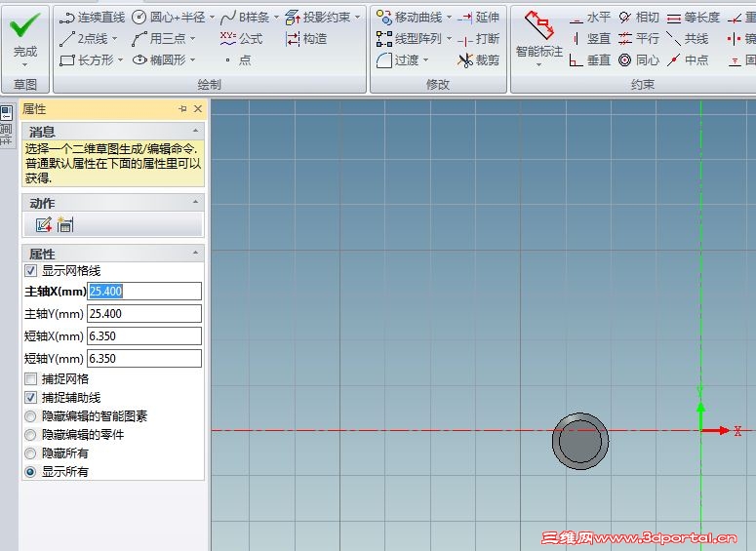The width and height of the screenshot is (756, 551).
Task: Click the 主轴X(mm) input field
Action: coord(144,292)
